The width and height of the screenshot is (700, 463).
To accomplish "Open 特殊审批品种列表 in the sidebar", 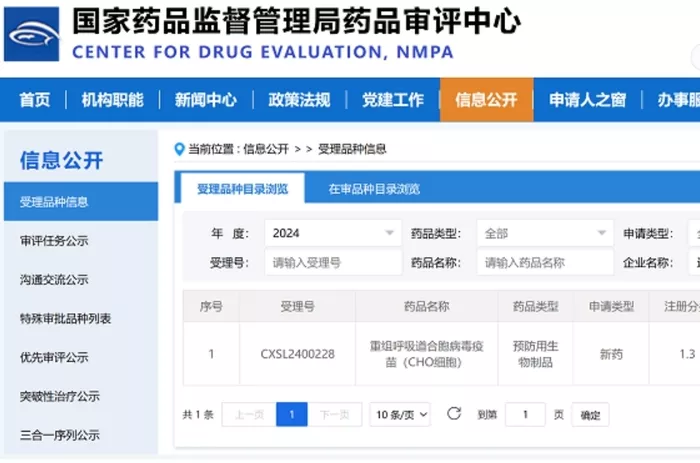I will point(65,319).
